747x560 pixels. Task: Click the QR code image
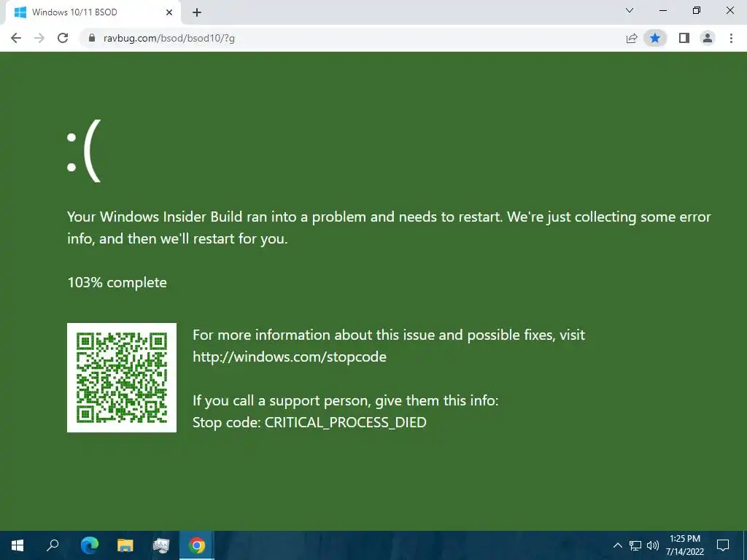tap(122, 378)
